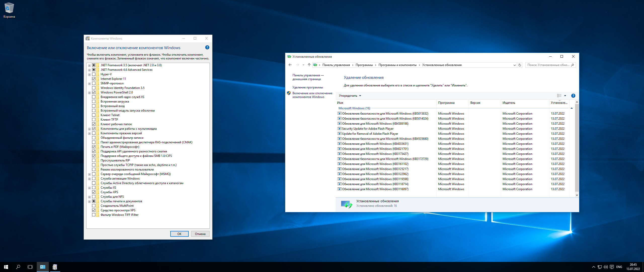644x272 pixels.
Task: Switch to Control Panel taskbar button
Action: [43, 267]
